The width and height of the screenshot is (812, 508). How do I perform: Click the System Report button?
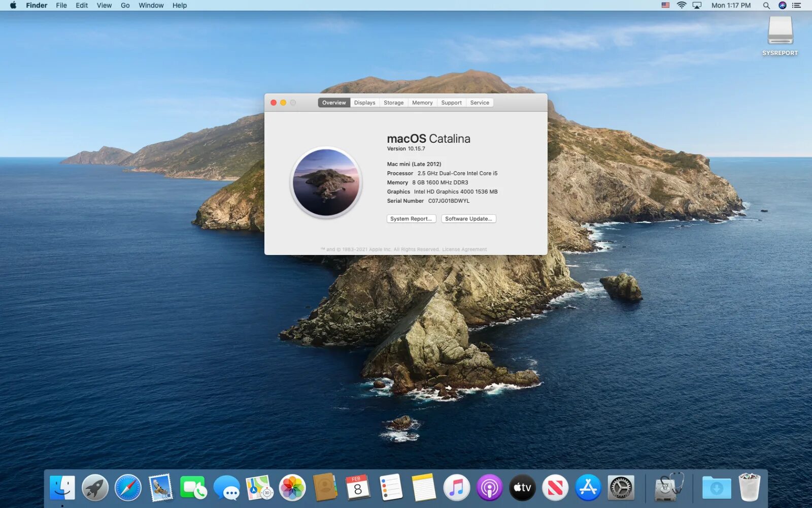(x=411, y=219)
